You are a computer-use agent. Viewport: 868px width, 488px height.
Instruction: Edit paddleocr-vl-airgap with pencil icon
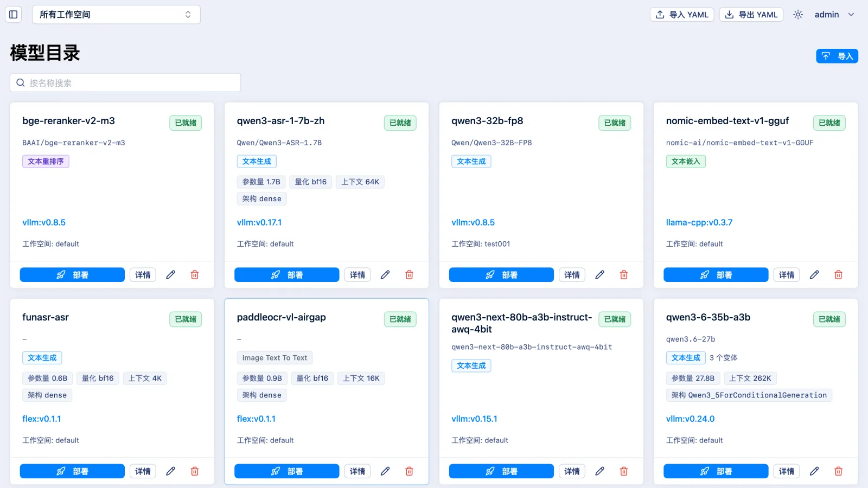(x=385, y=471)
